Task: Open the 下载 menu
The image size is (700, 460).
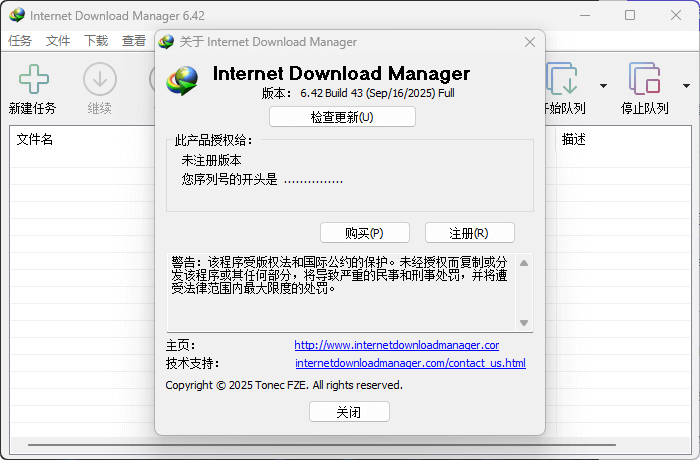Action: coord(96,41)
